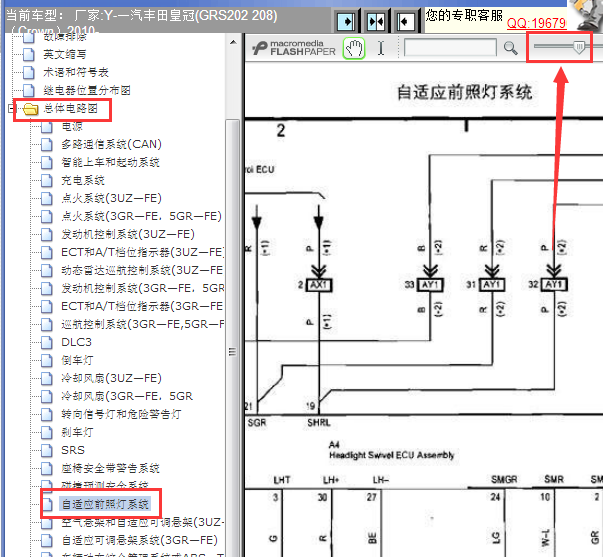This screenshot has height=557, width=603.
Task: Click the Macromedia FlashPaper logo
Action: tap(294, 47)
